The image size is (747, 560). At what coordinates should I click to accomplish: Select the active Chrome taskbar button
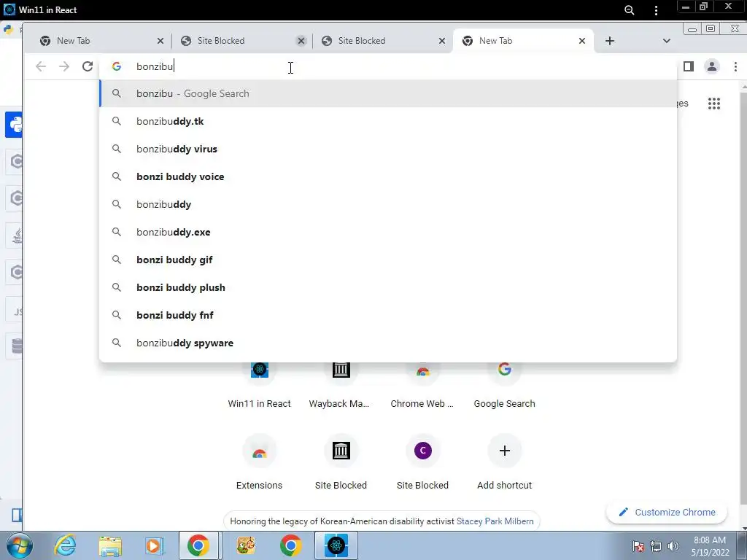click(198, 545)
